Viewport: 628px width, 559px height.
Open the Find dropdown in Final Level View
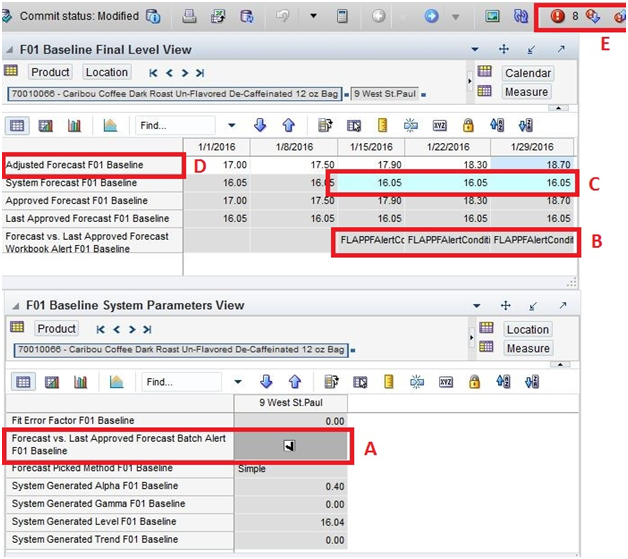pyautogui.click(x=231, y=125)
